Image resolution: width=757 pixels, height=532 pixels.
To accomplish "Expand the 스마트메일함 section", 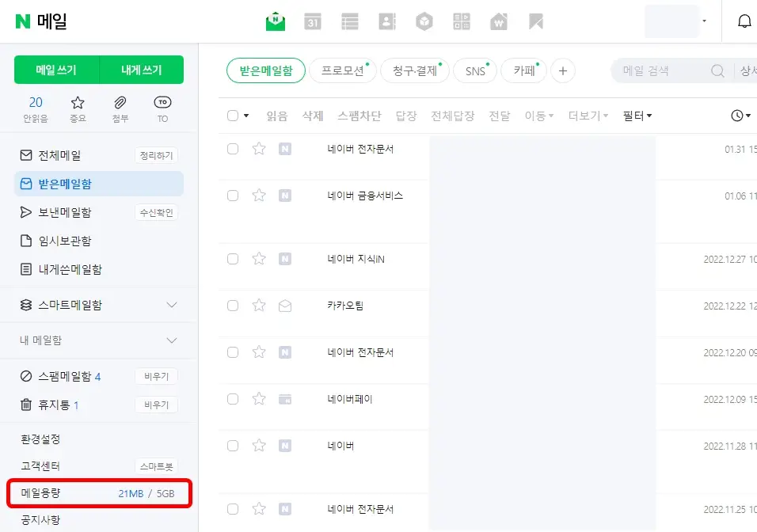I will click(172, 304).
